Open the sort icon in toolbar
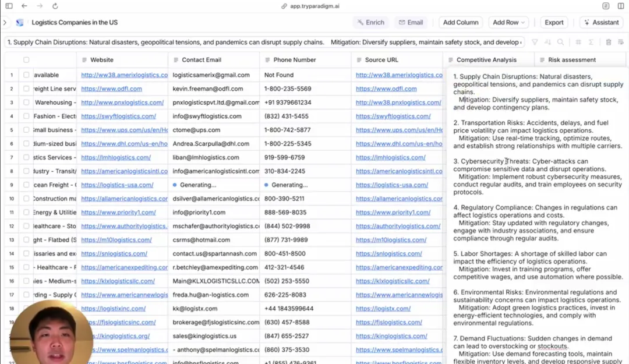Viewport: 629px width, 364px height. coord(547,43)
